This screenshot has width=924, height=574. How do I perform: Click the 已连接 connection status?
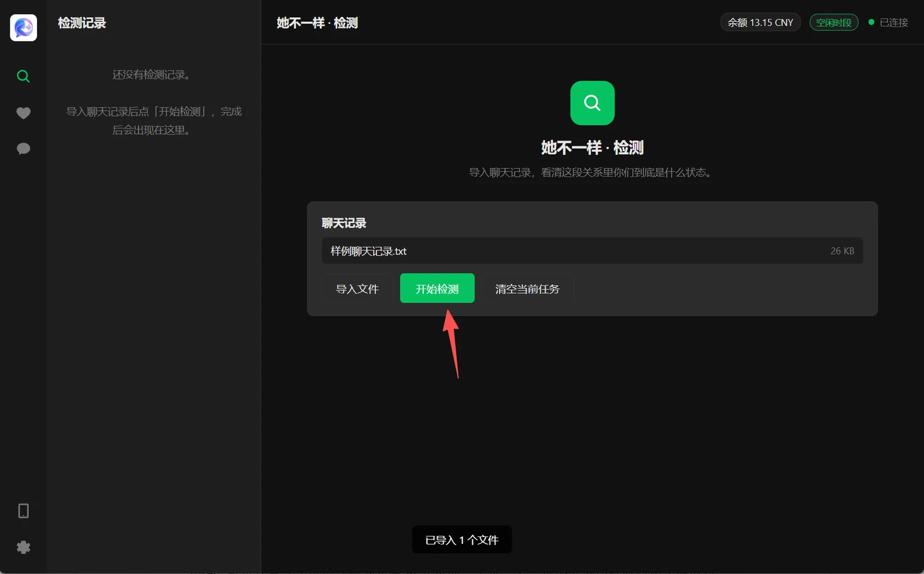[x=889, y=23]
